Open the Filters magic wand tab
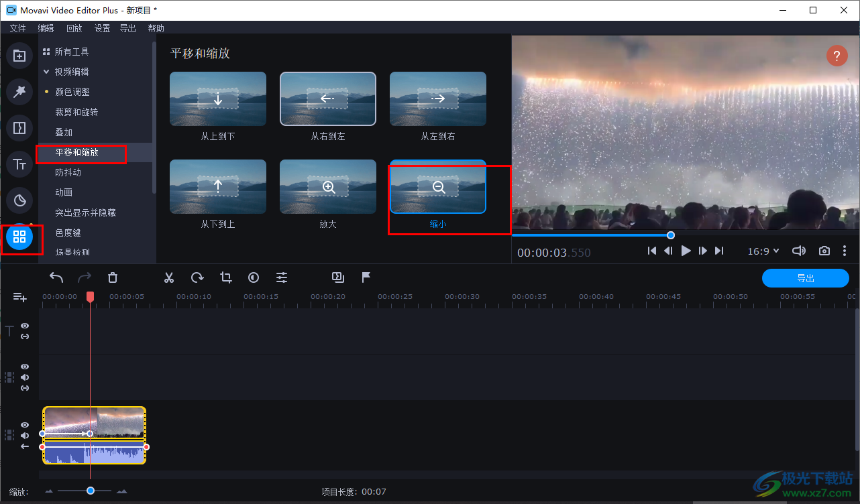 (19, 92)
